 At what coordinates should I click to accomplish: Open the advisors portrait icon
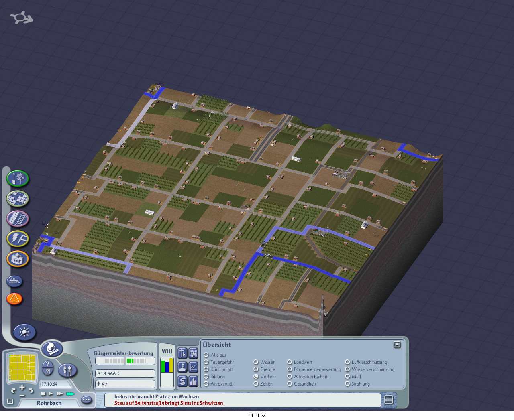[182, 367]
